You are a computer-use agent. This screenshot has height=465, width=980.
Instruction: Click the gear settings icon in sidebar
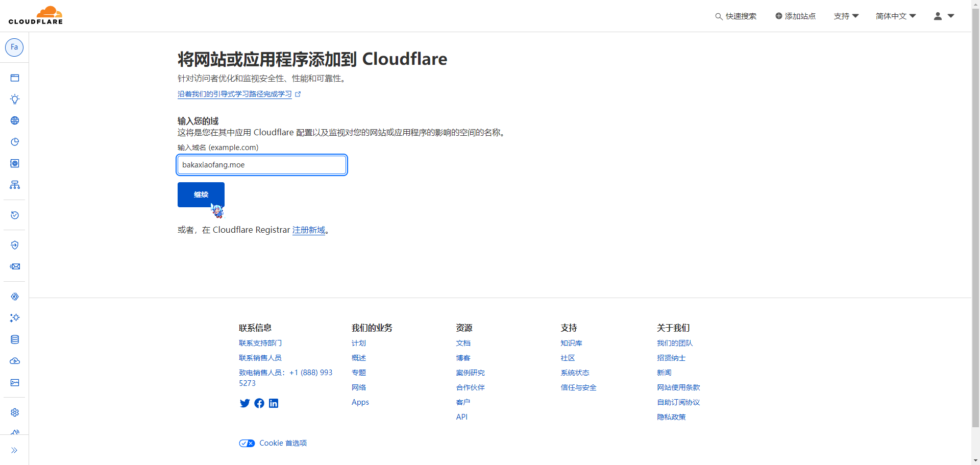pos(15,412)
